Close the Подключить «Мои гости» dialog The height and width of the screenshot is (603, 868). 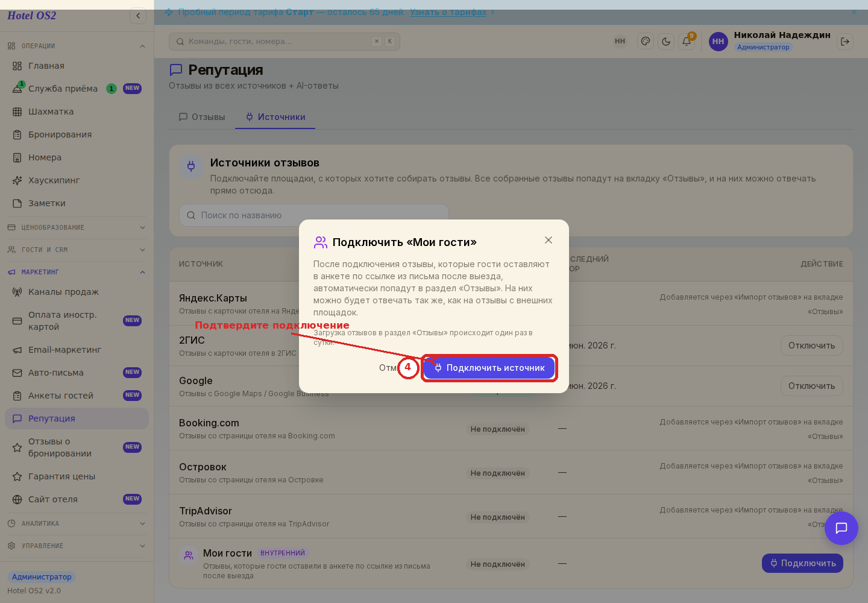point(549,240)
